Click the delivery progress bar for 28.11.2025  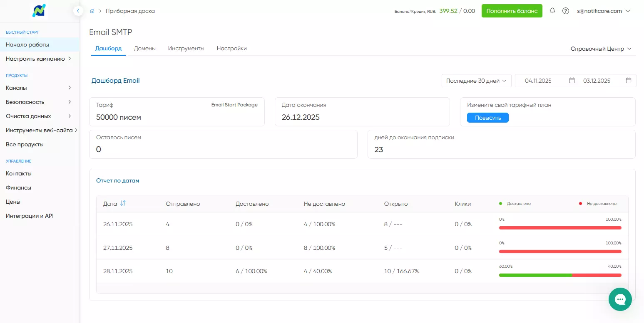pyautogui.click(x=560, y=275)
